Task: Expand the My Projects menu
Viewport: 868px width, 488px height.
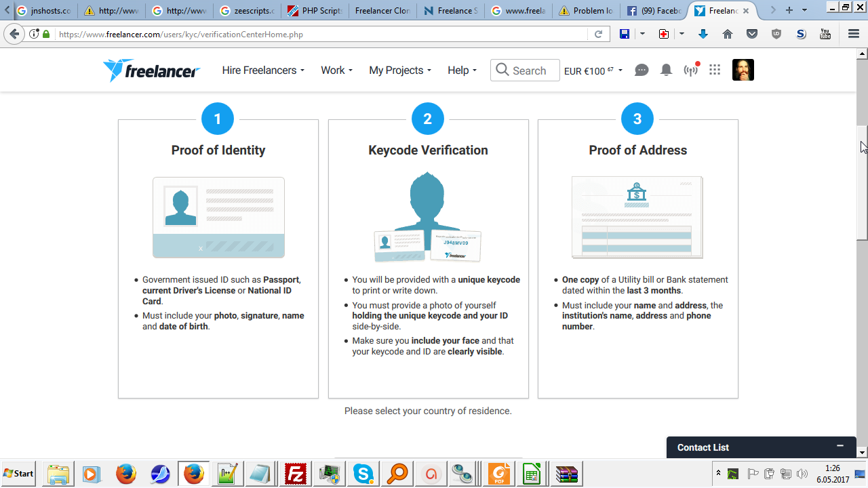Action: (400, 70)
